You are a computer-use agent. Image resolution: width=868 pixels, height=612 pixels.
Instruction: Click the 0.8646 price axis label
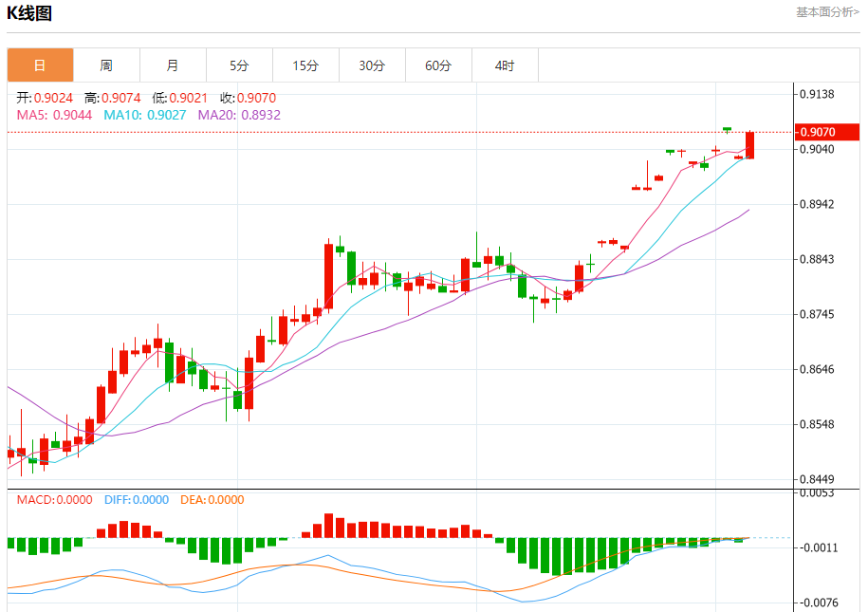pyautogui.click(x=817, y=369)
